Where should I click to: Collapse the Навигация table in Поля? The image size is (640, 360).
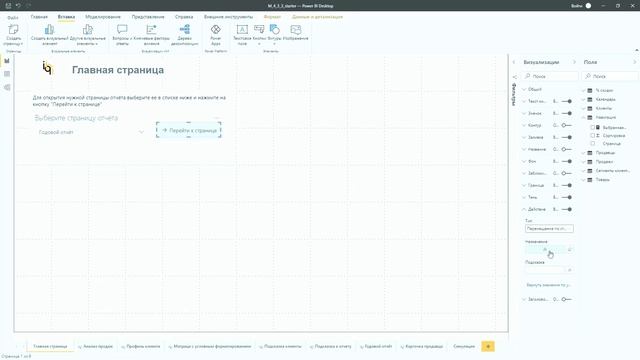(x=584, y=118)
